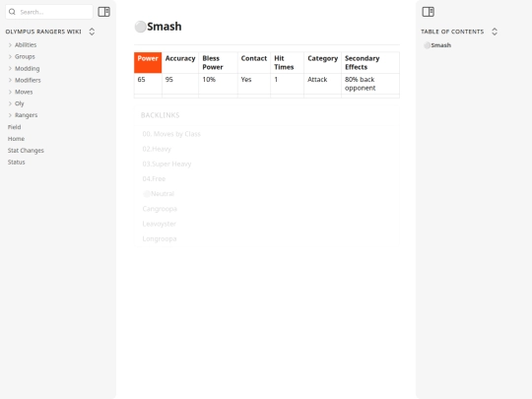Open the Cangroopa backlink
This screenshot has width=532, height=399.
pos(160,209)
